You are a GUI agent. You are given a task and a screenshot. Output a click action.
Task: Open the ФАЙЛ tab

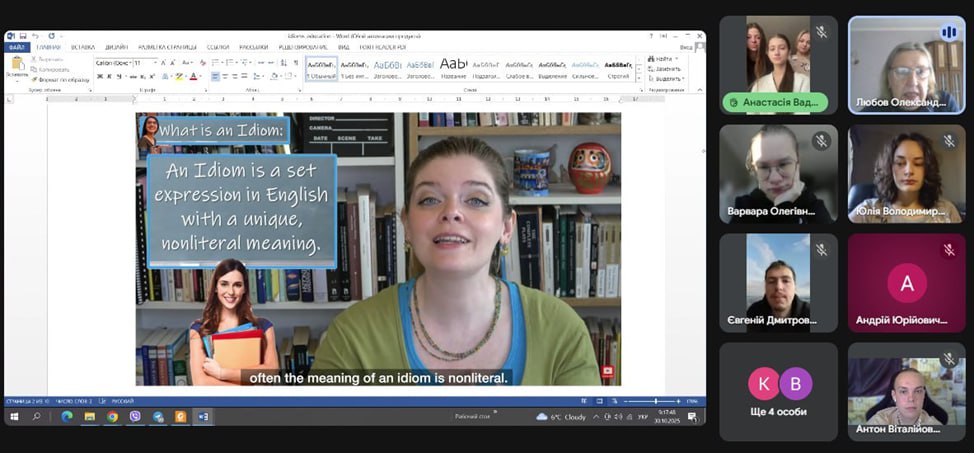(x=17, y=47)
